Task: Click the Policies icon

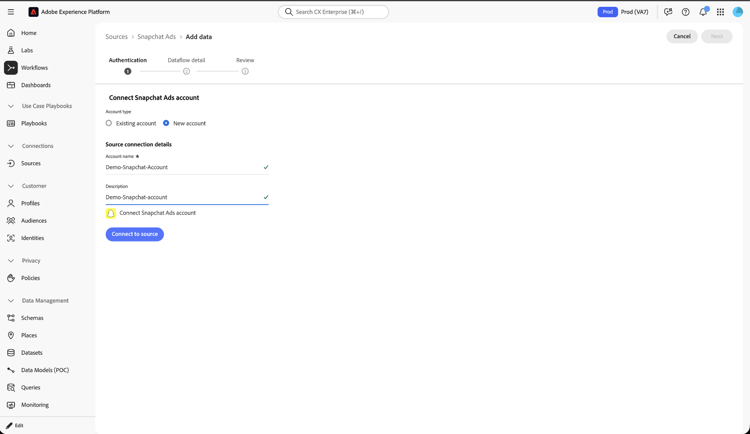Action: 11,278
